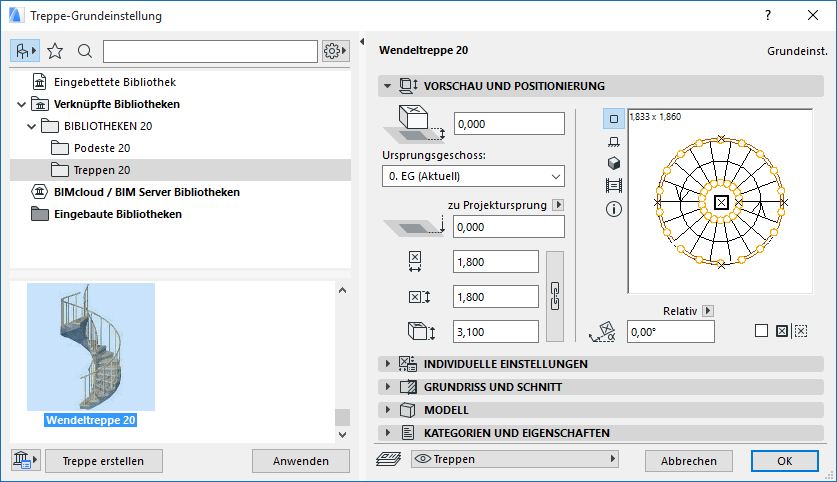Toggle the crossed-box mirror option

(x=782, y=331)
